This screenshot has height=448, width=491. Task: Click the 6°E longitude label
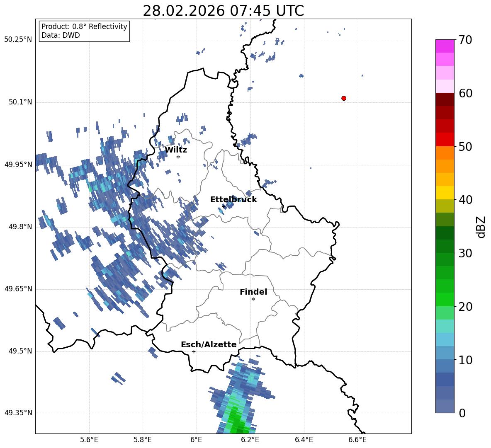pos(196,440)
